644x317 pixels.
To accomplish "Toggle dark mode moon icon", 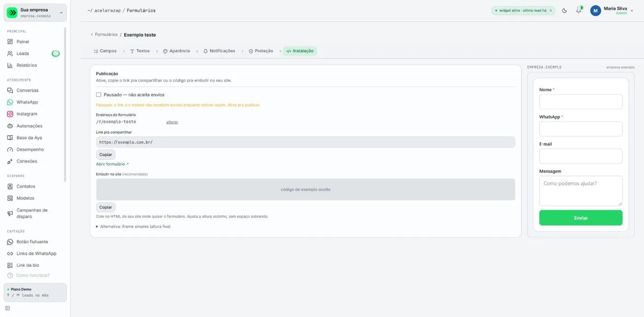I will coord(565,11).
